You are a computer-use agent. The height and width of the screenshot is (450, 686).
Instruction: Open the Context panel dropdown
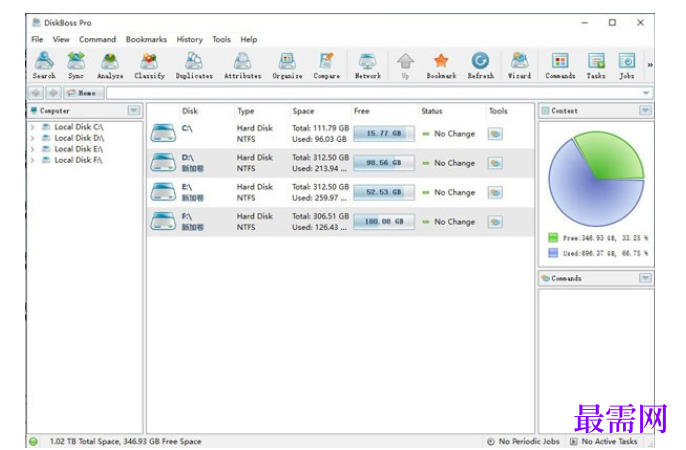point(645,110)
